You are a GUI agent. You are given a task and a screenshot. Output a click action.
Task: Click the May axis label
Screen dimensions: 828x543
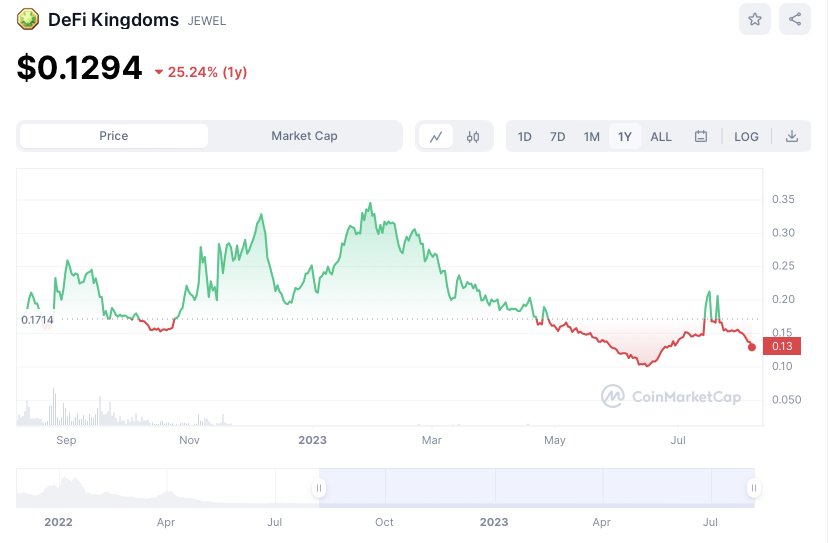click(x=554, y=440)
